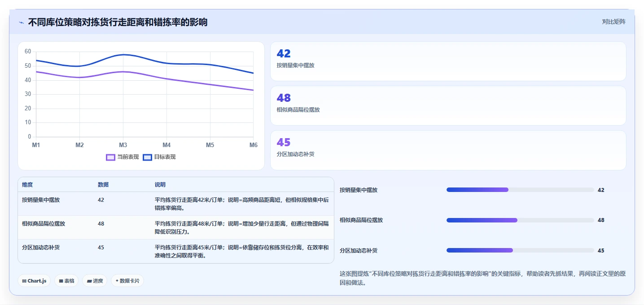The image size is (644, 305).
Task: Click the 分区加动态补货 table row label
Action: tap(41, 247)
